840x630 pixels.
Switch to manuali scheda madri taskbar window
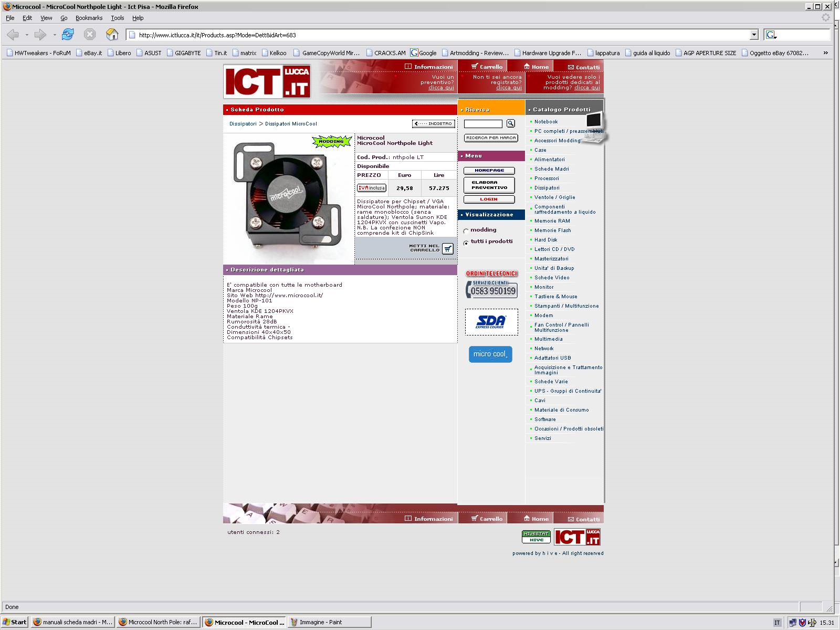click(x=72, y=622)
